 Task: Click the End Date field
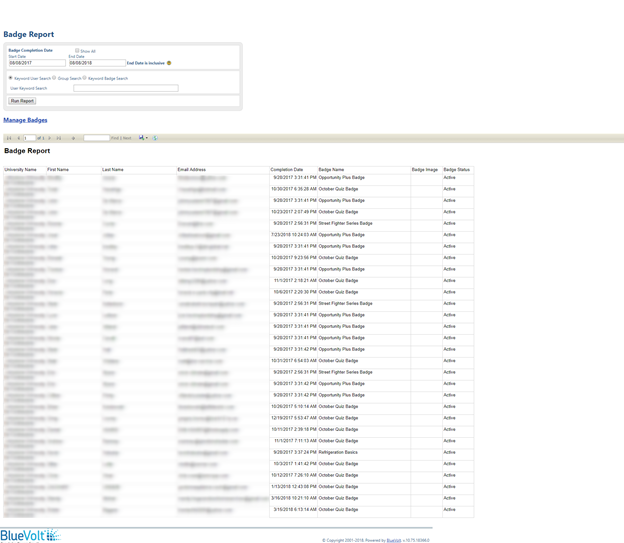click(x=97, y=63)
